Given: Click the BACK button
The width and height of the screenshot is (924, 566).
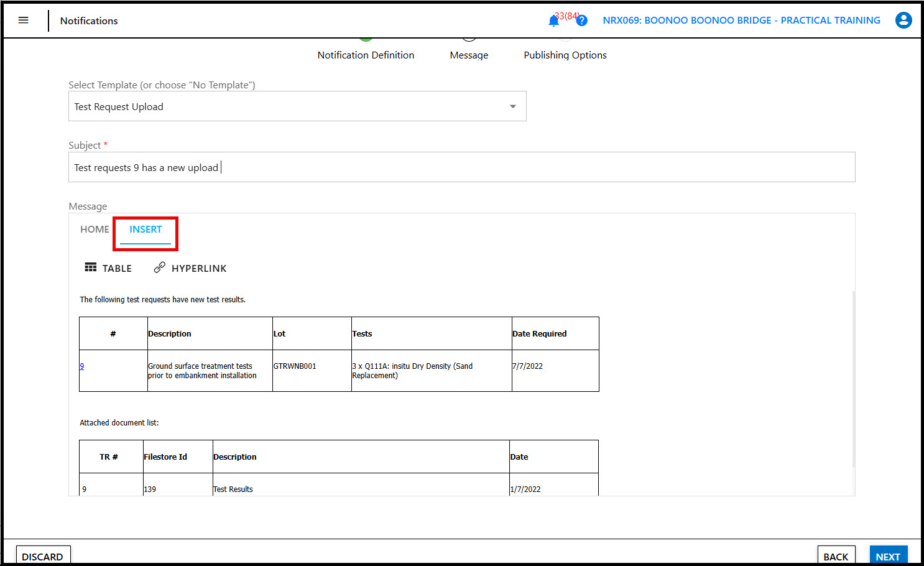Looking at the screenshot, I should coord(836,556).
